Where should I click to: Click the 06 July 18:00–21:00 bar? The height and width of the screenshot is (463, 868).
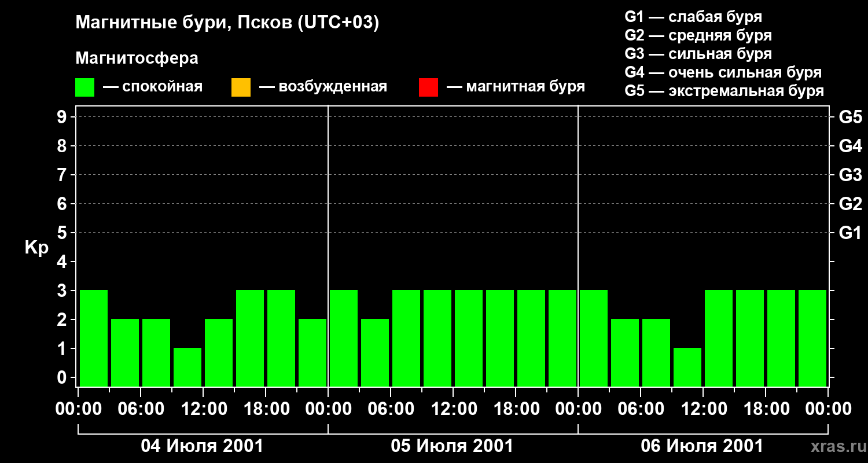coord(781,338)
